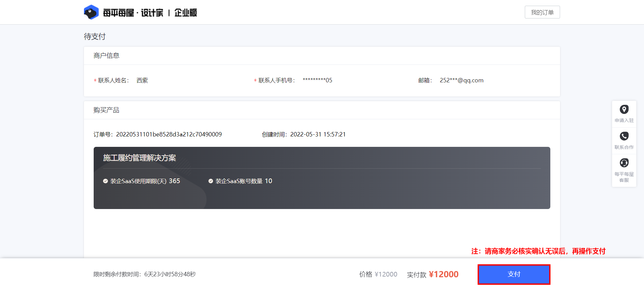Click the checkmark beside 装企SaaS账号数量

coord(211,181)
